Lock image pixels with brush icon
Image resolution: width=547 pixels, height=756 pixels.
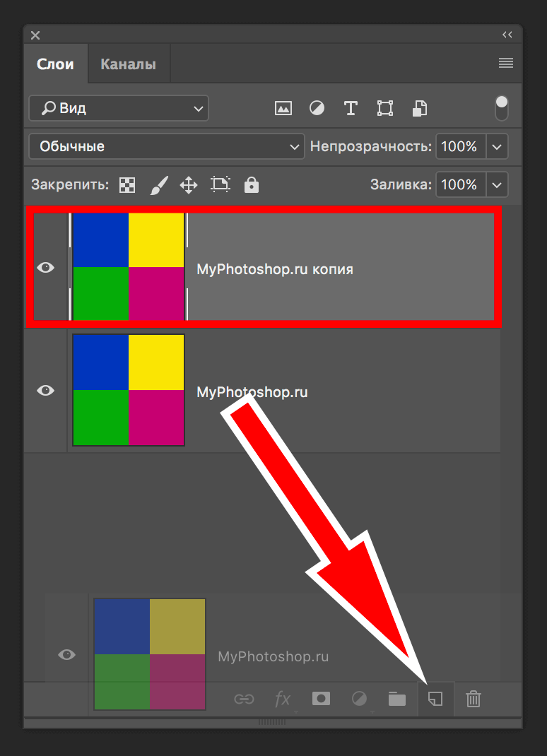[x=159, y=185]
